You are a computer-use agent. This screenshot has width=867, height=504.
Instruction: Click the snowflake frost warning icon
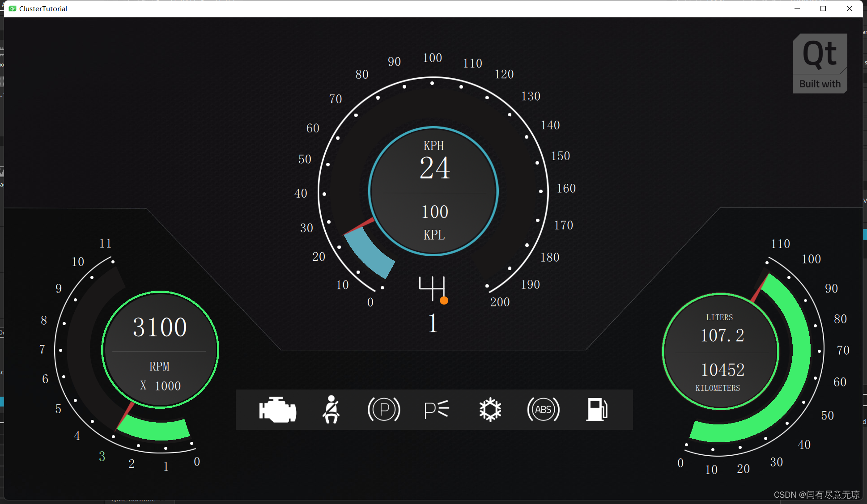(490, 410)
